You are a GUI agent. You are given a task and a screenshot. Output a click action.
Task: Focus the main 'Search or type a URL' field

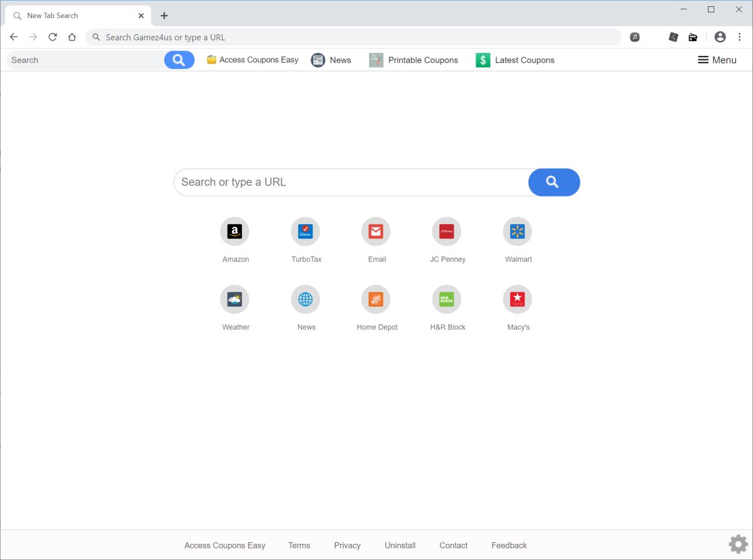[x=352, y=182]
